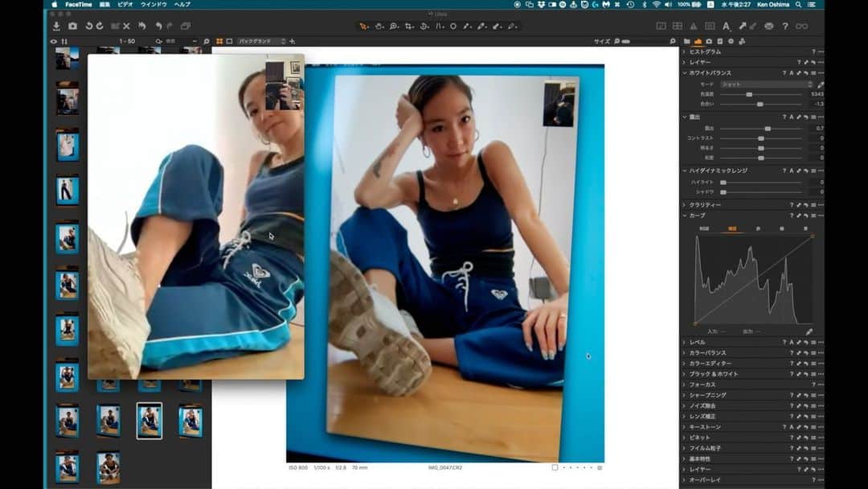Image resolution: width=868 pixels, height=489 pixels.
Task: Collapse the カーブ curve panel
Action: (685, 216)
